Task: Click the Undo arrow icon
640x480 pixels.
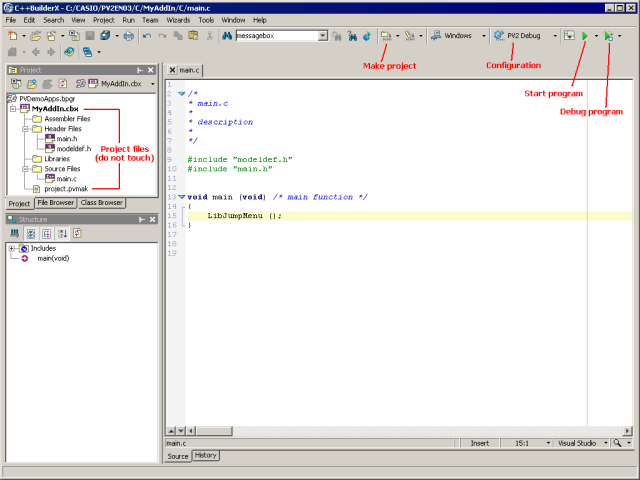Action: [147, 36]
